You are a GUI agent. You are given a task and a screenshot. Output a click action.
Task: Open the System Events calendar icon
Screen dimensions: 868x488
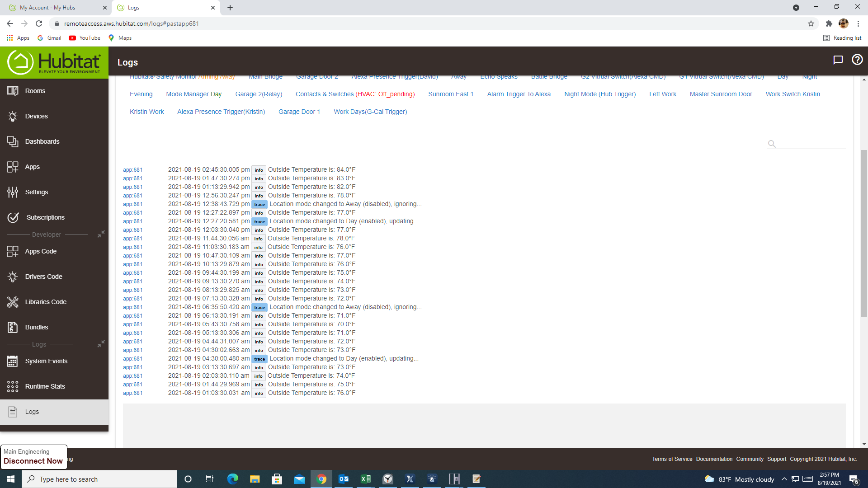click(x=13, y=361)
